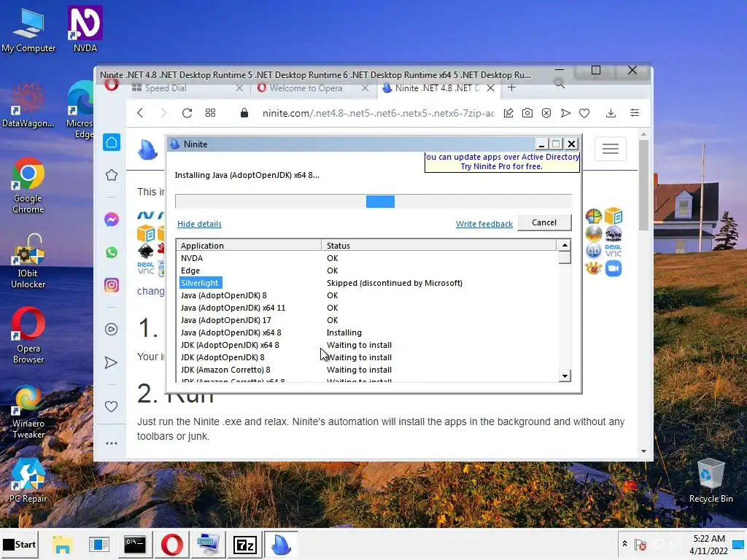Open Google Chrome desktop shortcut
This screenshot has width=747, height=560.
click(28, 185)
